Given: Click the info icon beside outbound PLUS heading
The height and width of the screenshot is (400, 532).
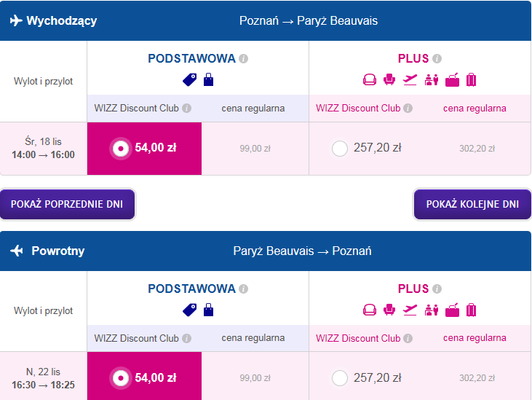Looking at the screenshot, I should (x=437, y=59).
